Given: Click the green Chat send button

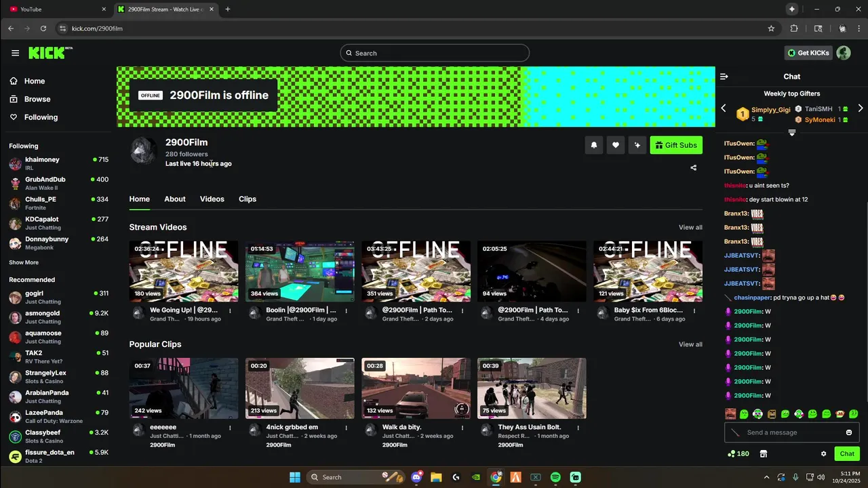Looking at the screenshot, I should coord(847,454).
